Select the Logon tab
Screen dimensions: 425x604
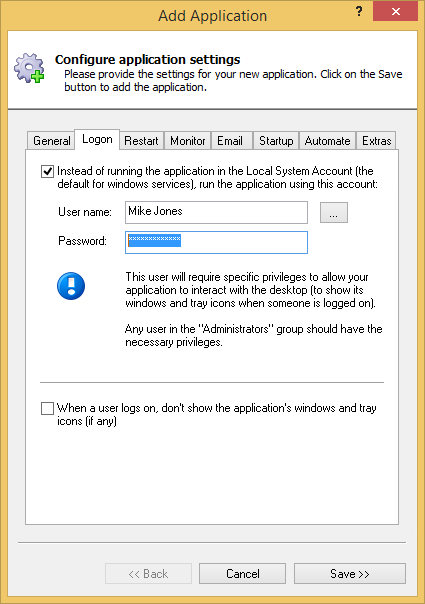97,139
